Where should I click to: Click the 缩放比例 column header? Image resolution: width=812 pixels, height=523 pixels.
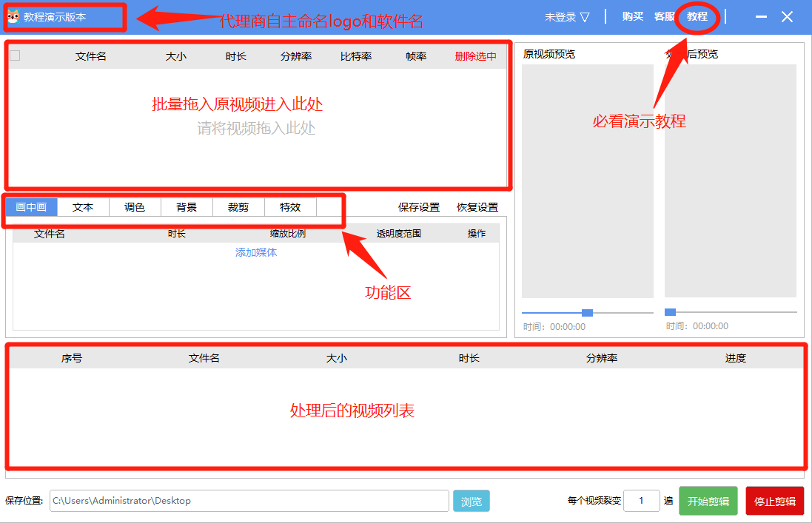[x=287, y=234]
